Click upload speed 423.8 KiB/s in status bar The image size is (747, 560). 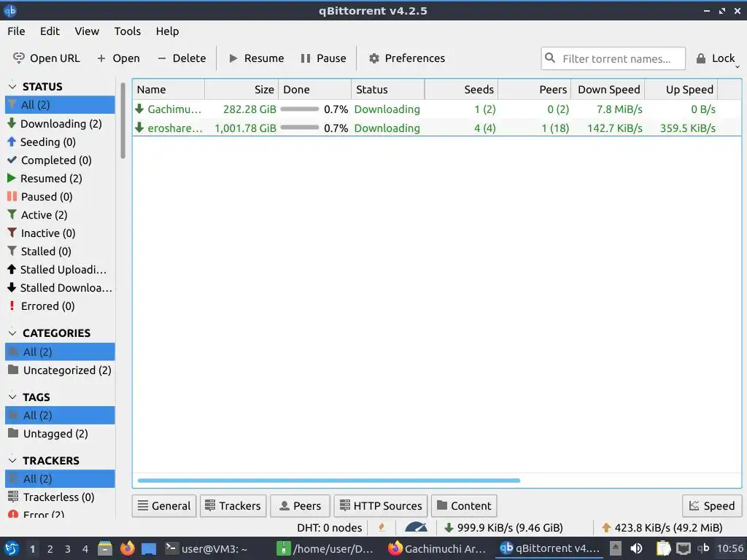coord(662,528)
